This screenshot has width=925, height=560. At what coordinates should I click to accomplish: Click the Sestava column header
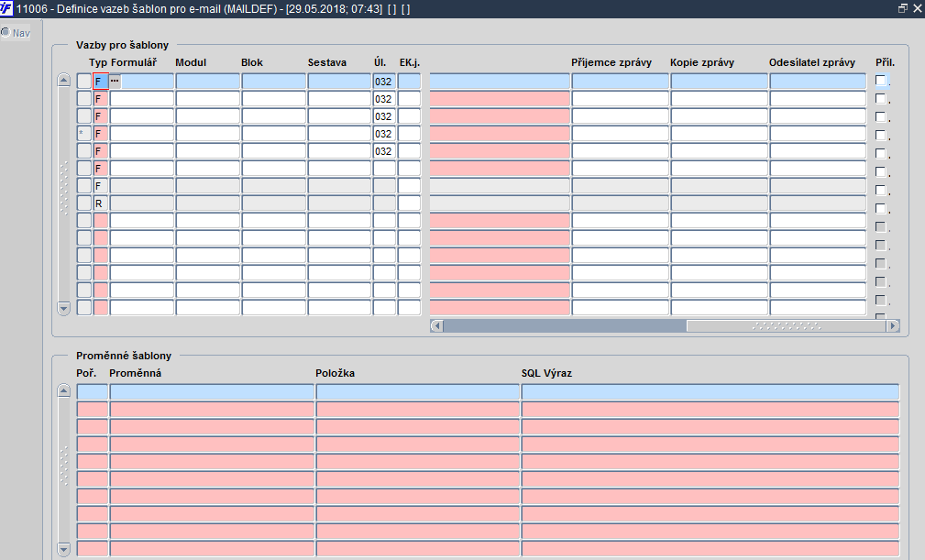click(x=326, y=62)
